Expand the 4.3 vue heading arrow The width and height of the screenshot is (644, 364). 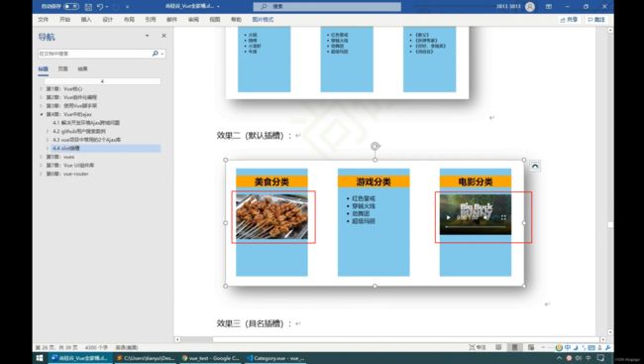[x=48, y=140]
